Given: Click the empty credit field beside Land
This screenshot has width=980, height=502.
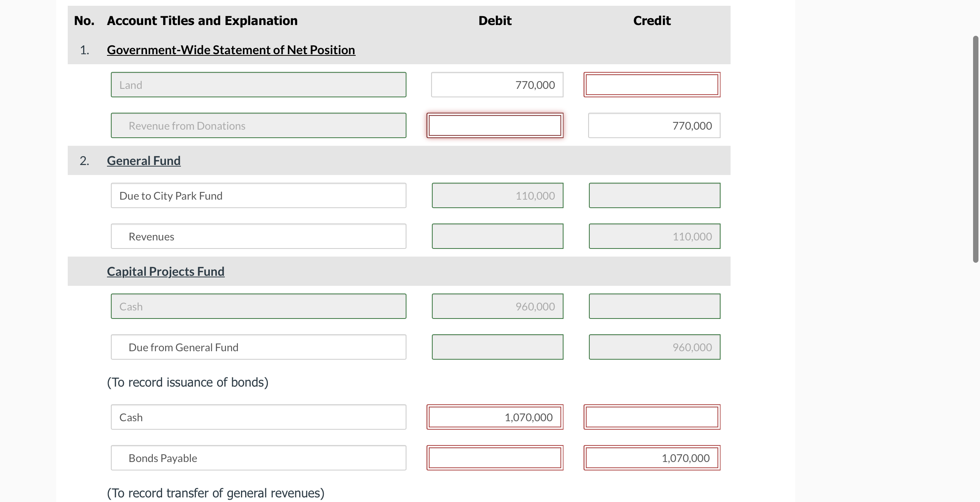Looking at the screenshot, I should (652, 85).
